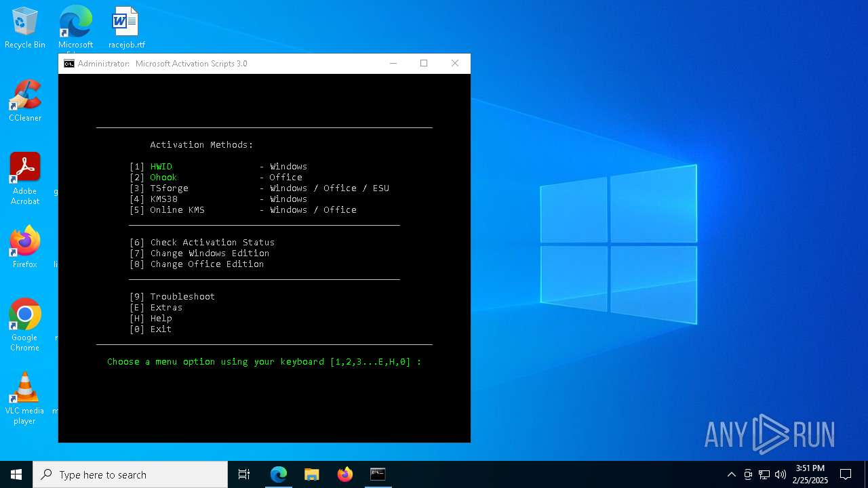The image size is (868, 488).
Task: Close the Microsoft Activation Scripts window
Action: click(455, 64)
